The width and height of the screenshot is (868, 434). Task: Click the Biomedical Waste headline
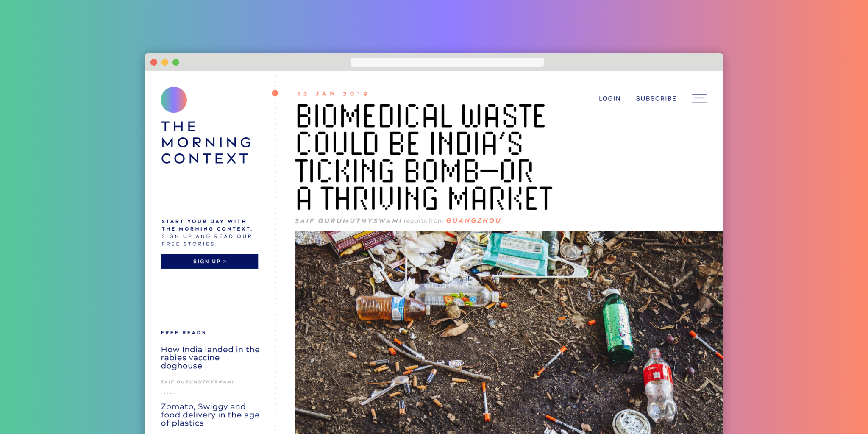coord(424,157)
